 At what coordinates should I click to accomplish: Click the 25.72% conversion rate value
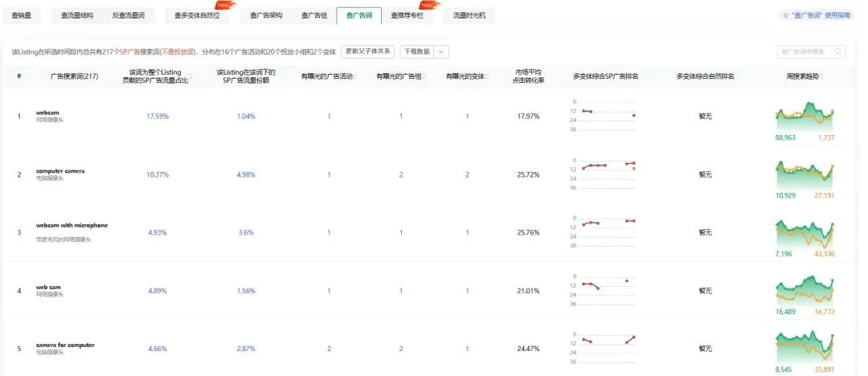[528, 174]
